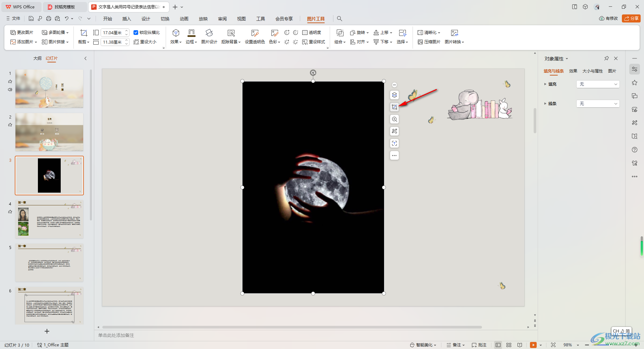644x349 pixels.
Task: Open the 文件 file menu
Action: tap(13, 19)
